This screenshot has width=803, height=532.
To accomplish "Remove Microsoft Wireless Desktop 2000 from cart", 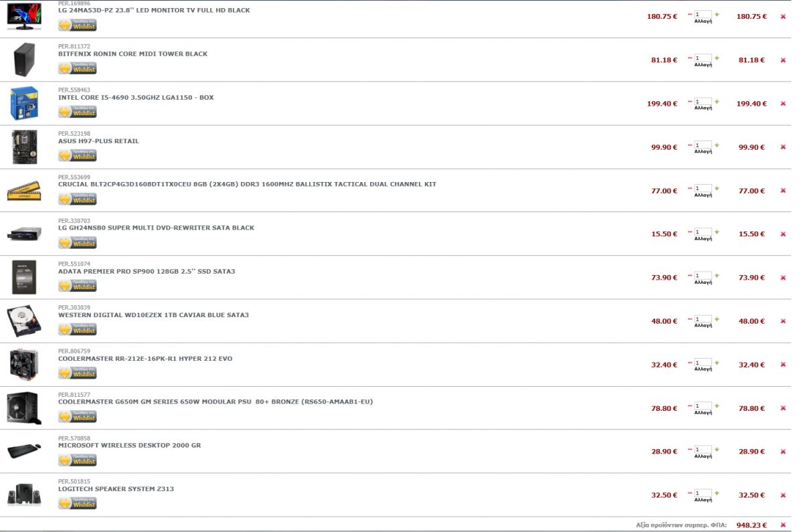I will [x=783, y=452].
